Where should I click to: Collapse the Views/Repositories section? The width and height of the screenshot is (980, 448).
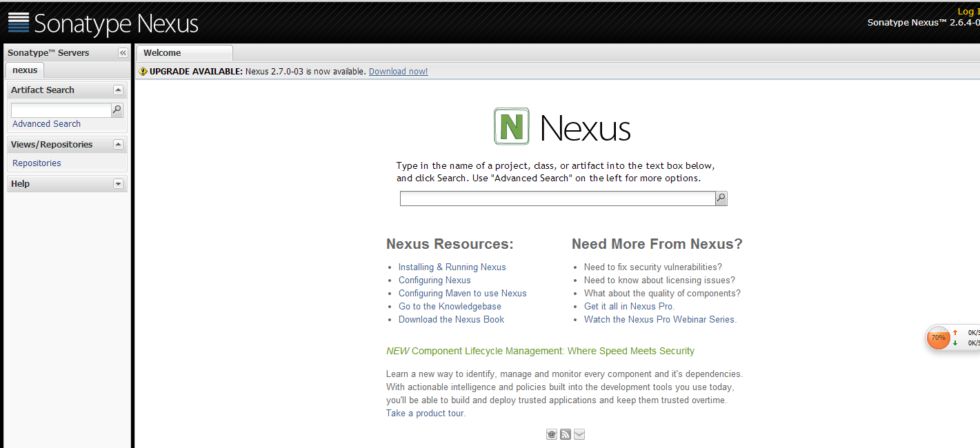click(x=118, y=145)
